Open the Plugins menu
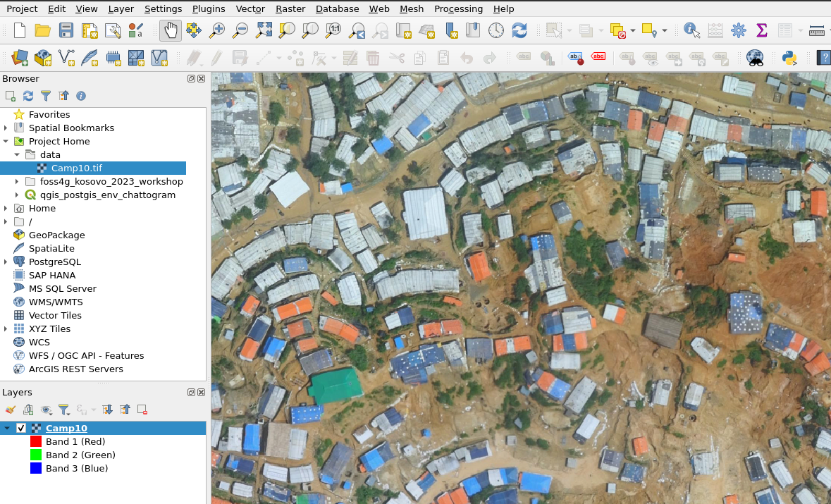The width and height of the screenshot is (831, 504). pos(209,9)
